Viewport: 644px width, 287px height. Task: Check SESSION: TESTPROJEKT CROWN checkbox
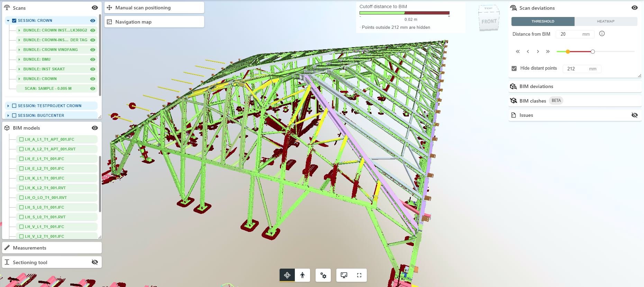(x=14, y=106)
